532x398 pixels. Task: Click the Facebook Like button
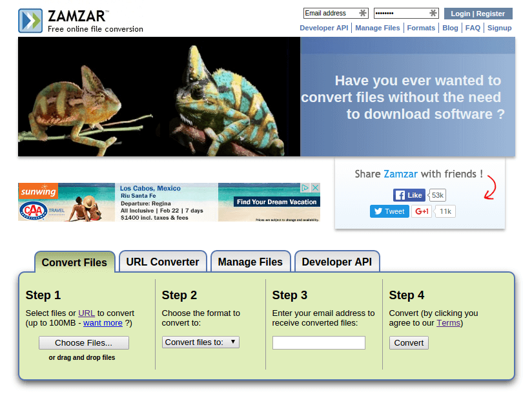pos(409,195)
